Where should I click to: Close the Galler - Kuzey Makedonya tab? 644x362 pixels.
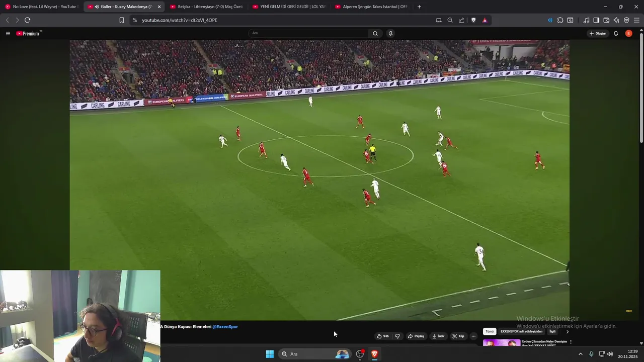tap(159, 7)
